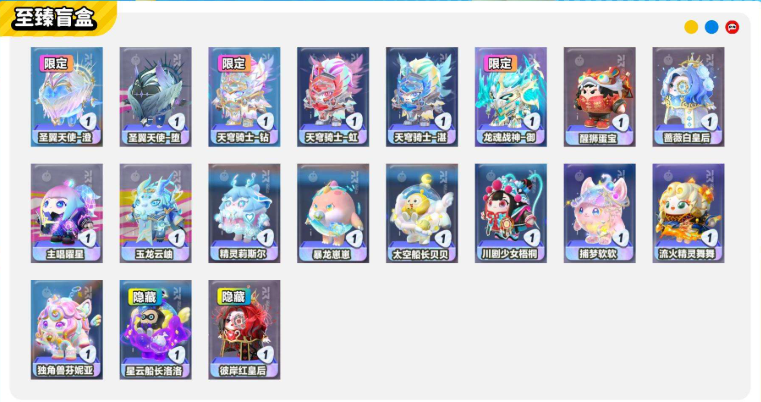Open the 川剧少女梧桐 card
This screenshot has width=761, height=402.
pyautogui.click(x=511, y=213)
